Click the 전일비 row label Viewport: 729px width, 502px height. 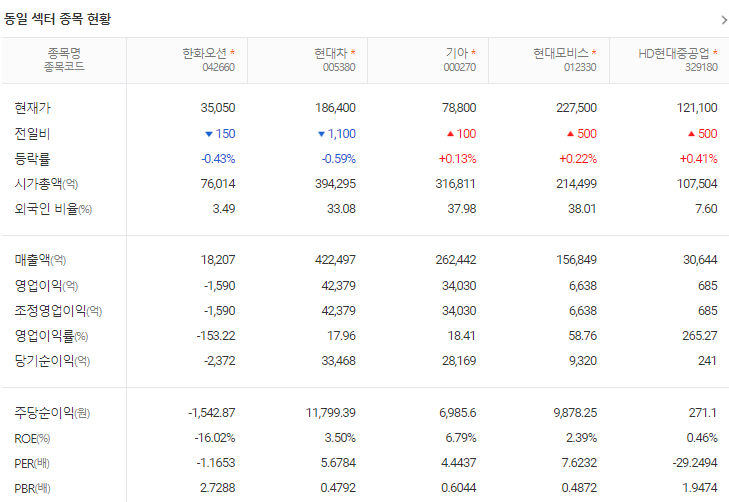click(32, 134)
